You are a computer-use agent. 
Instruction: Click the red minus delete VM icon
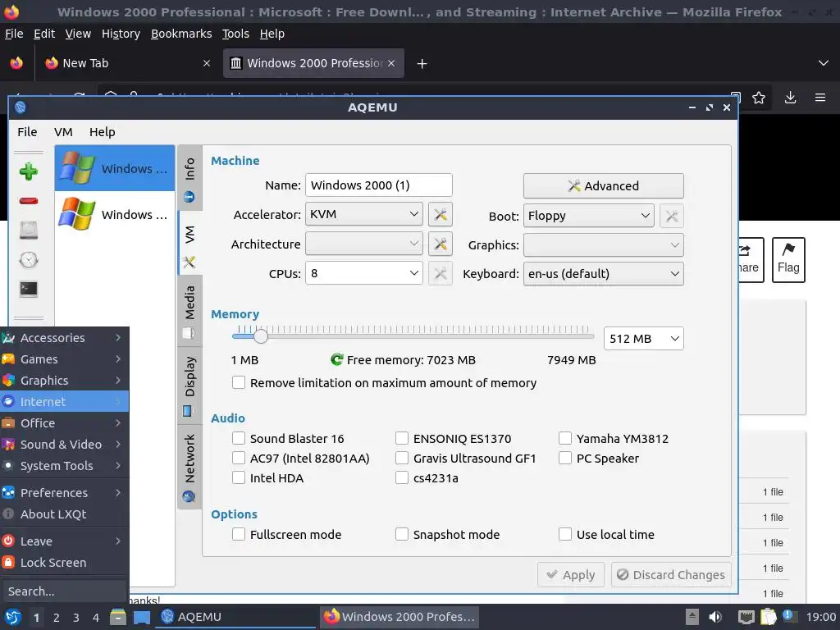tap(29, 201)
